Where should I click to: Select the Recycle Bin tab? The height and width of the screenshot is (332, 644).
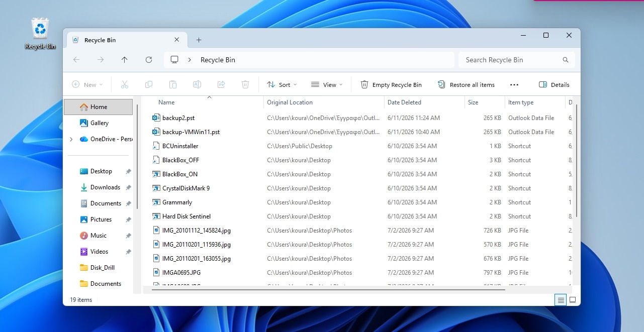click(x=126, y=40)
